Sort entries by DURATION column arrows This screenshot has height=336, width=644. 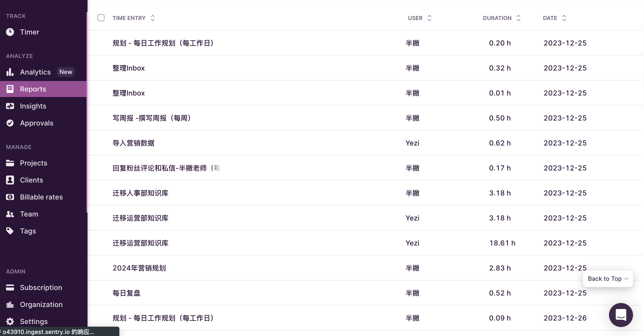tap(518, 18)
